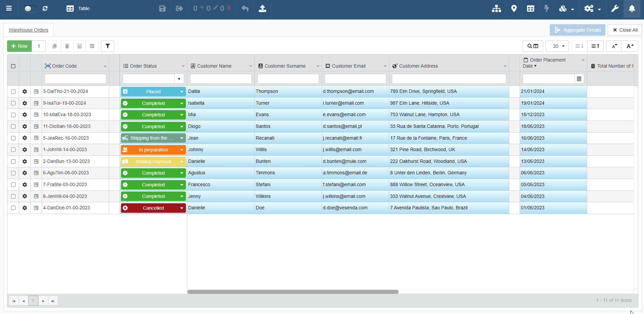644x314 pixels.
Task: Click the undo arrow icon
Action: pos(245,9)
